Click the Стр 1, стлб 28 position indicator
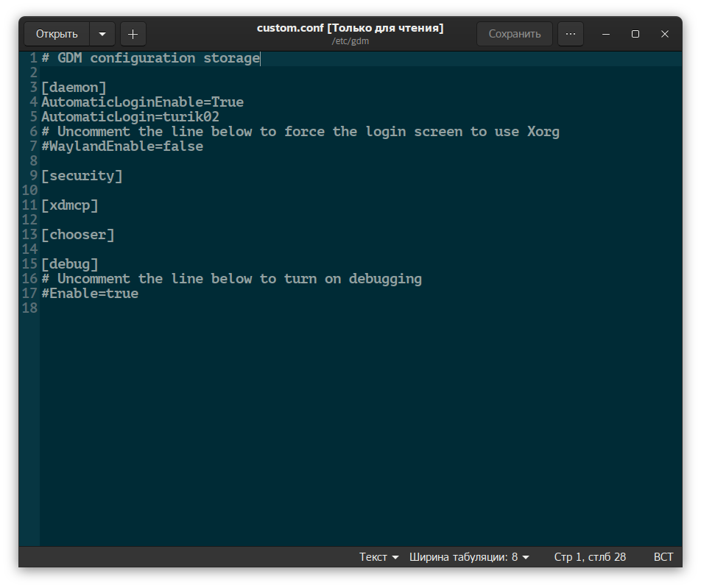 pos(590,557)
